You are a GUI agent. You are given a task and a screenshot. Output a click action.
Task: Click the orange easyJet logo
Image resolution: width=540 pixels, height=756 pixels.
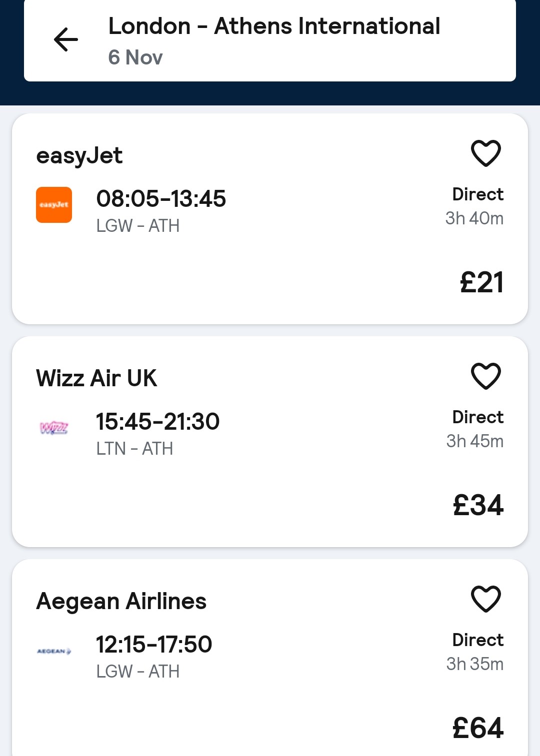[54, 205]
